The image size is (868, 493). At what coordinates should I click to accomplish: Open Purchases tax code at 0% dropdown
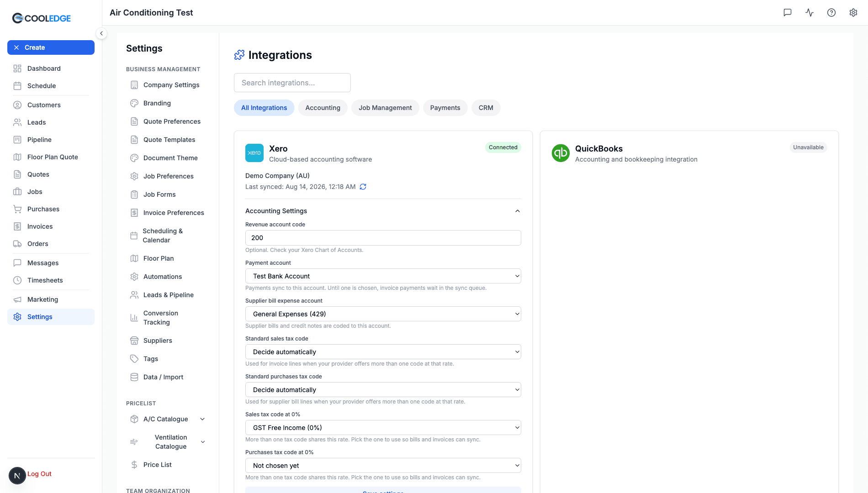(x=383, y=466)
